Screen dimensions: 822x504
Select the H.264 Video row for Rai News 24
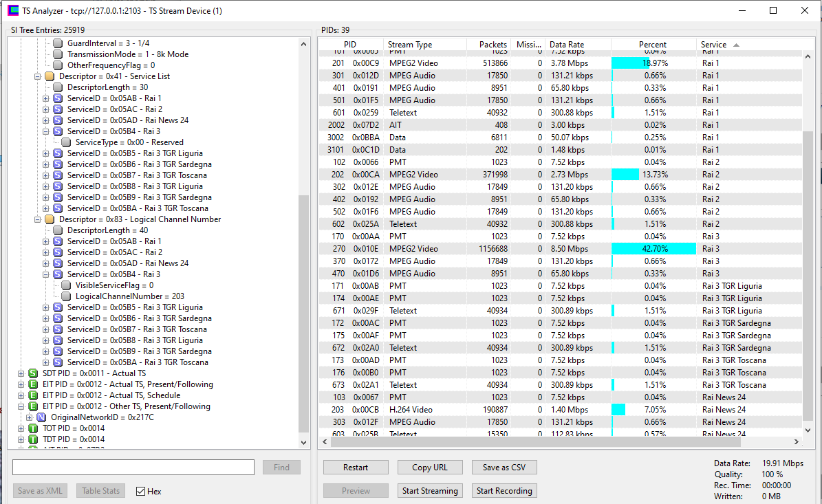click(x=561, y=410)
